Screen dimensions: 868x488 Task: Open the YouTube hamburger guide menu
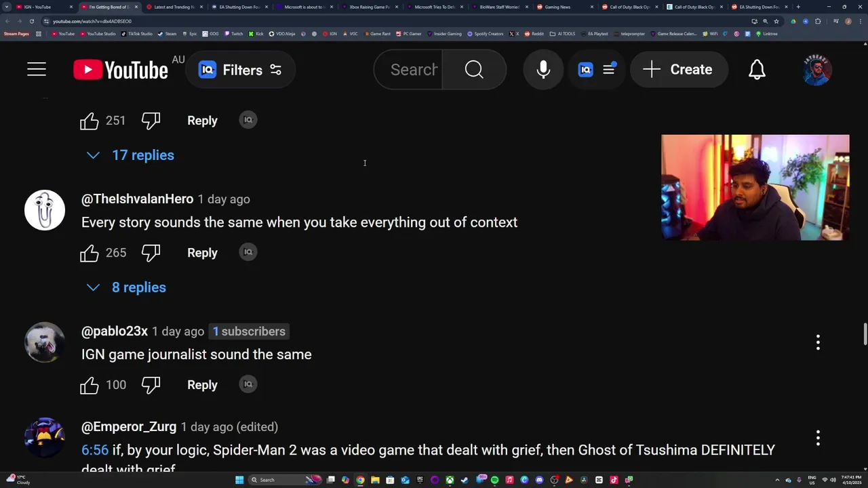[37, 69]
